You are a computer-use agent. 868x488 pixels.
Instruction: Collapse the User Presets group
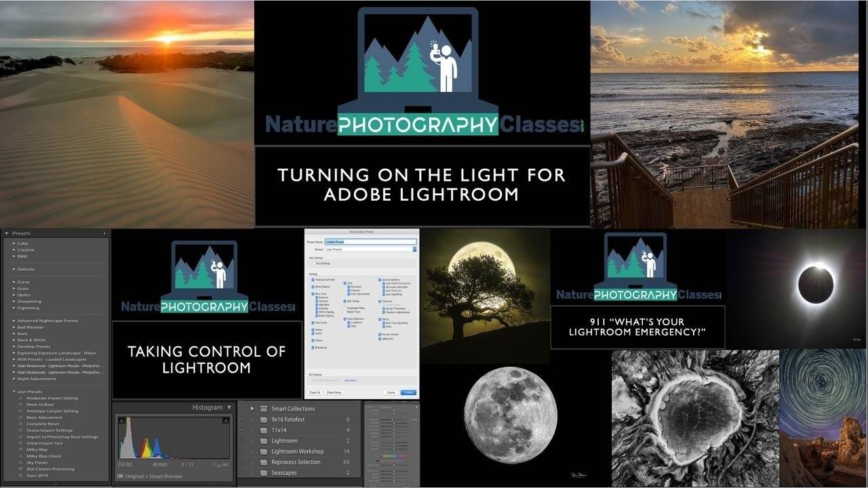click(x=14, y=392)
